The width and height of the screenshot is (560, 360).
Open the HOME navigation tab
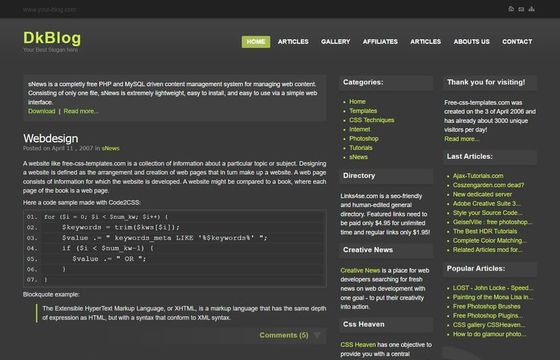(x=256, y=42)
